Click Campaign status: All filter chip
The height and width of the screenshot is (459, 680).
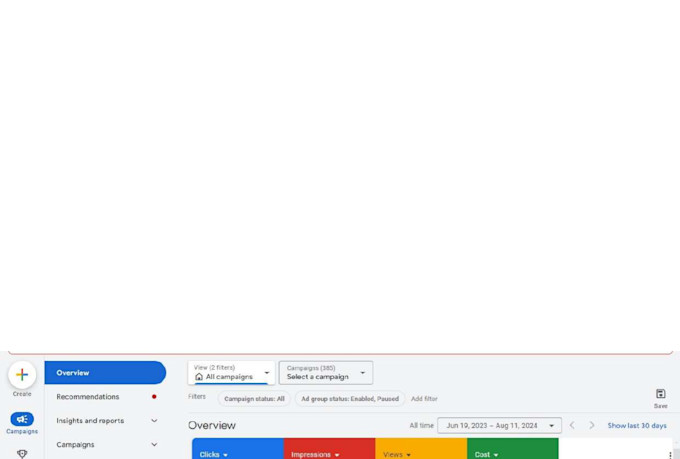coord(254,399)
